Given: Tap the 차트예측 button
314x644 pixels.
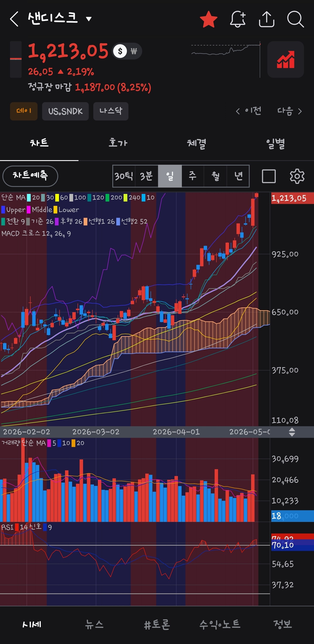Looking at the screenshot, I should click(x=30, y=176).
